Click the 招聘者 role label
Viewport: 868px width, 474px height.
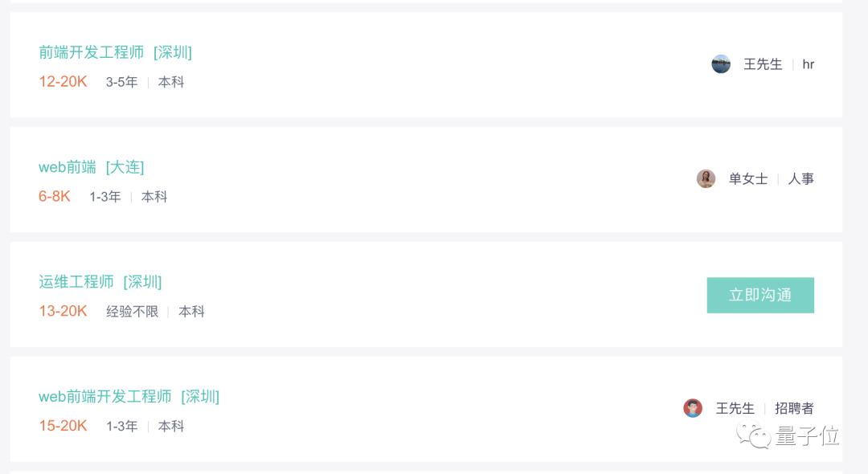[794, 408]
